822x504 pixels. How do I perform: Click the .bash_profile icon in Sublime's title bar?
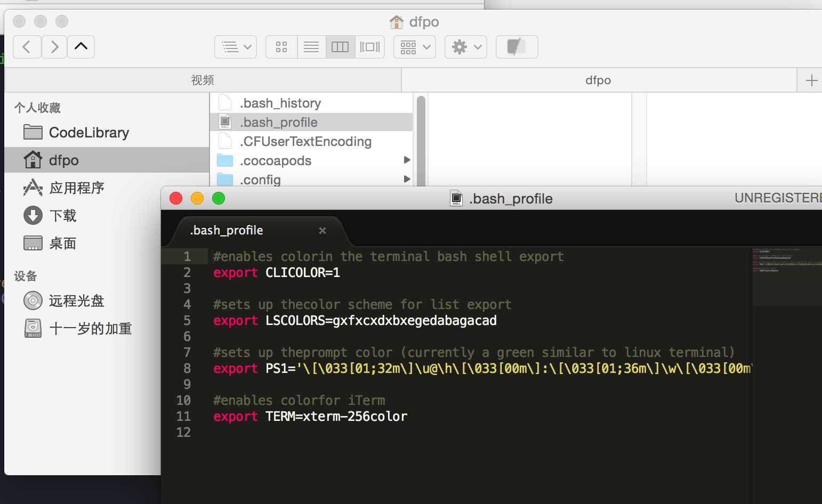(456, 198)
